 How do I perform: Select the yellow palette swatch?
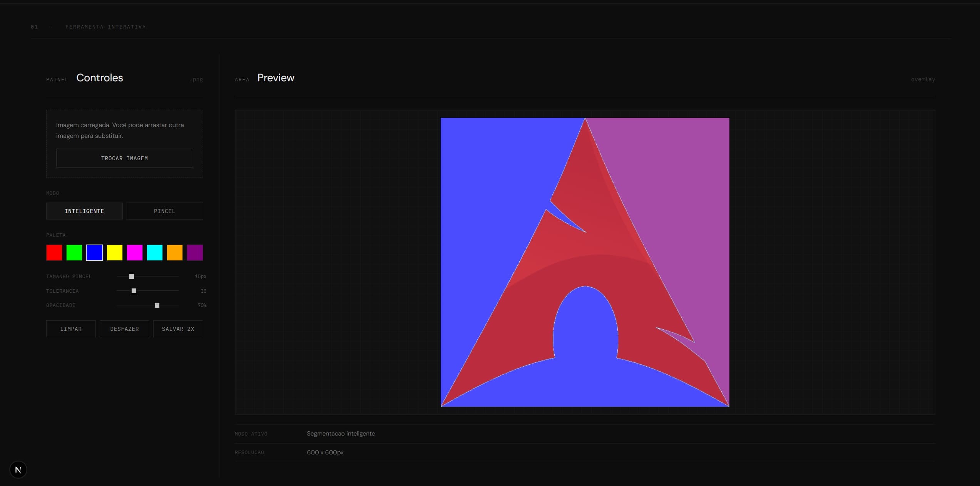tap(115, 253)
